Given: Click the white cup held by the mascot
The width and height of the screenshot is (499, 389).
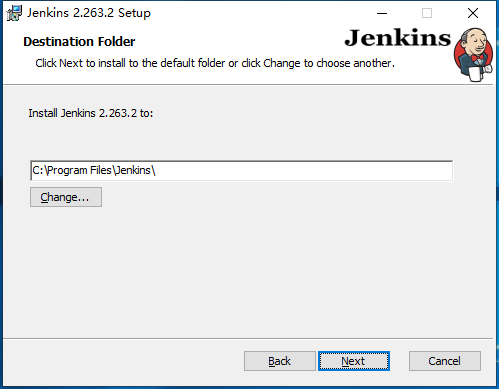Looking at the screenshot, I should (474, 74).
